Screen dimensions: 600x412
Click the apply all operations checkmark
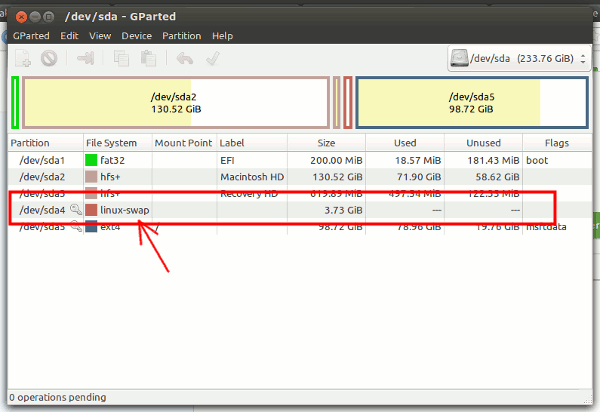(213, 59)
